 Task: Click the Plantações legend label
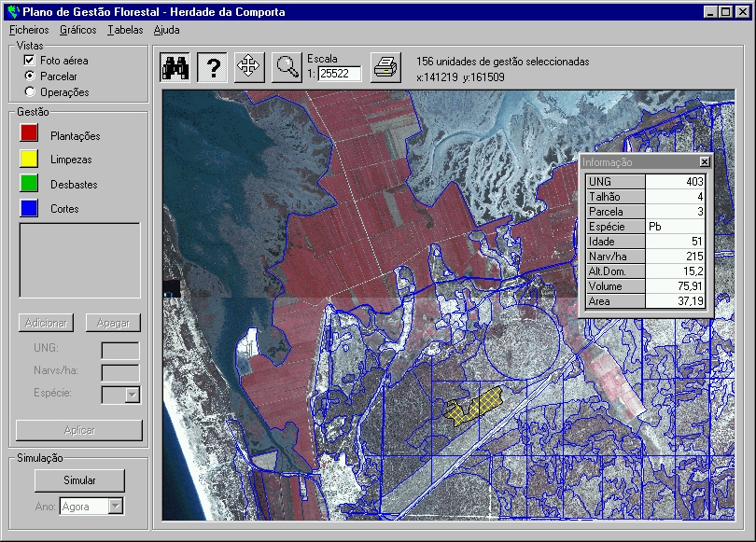tap(76, 136)
